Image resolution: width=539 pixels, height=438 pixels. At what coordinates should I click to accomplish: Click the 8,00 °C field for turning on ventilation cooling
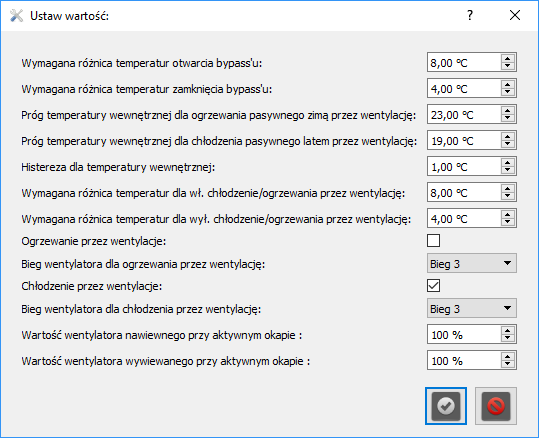464,193
